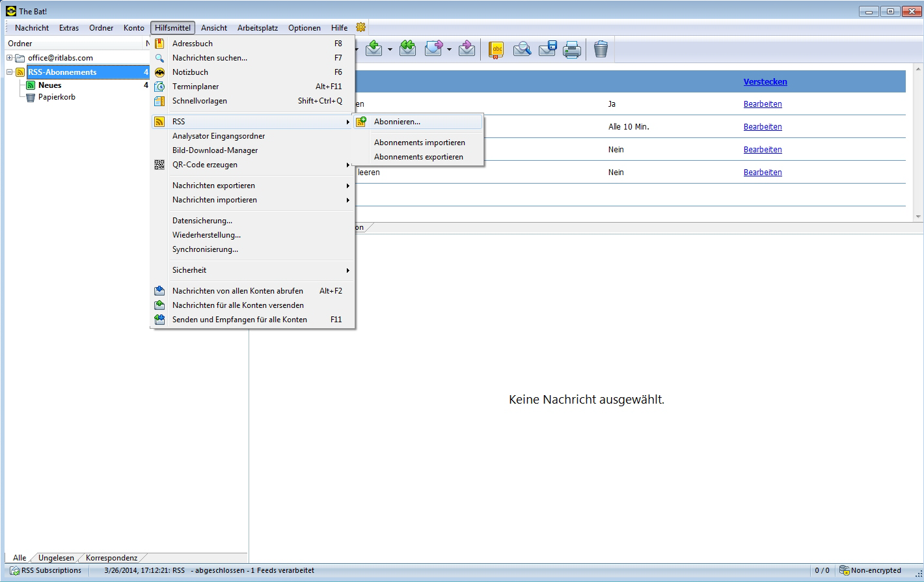
Task: Click the trash can delete icon
Action: coord(601,49)
